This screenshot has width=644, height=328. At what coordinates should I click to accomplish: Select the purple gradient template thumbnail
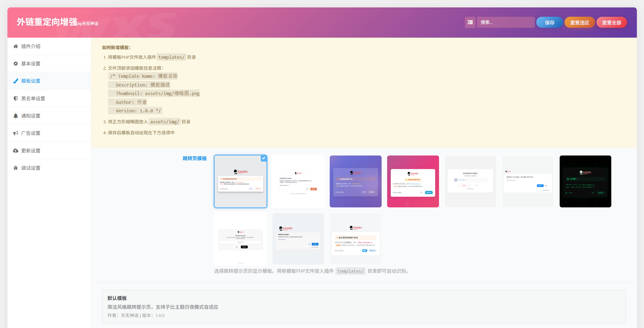[356, 181]
